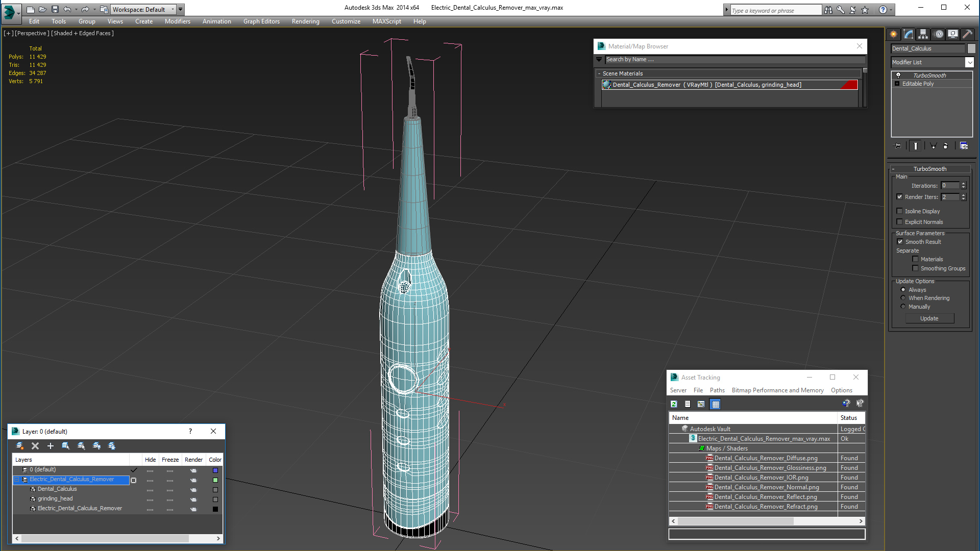Open the Rendering menu

[x=305, y=21]
